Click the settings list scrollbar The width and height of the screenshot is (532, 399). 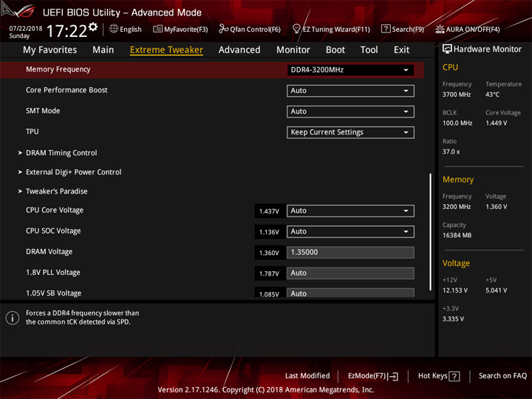430,232
